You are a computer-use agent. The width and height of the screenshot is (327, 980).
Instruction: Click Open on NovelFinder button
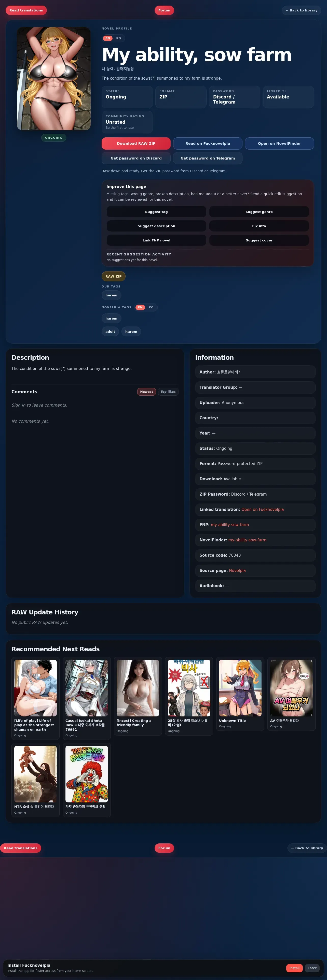279,143
